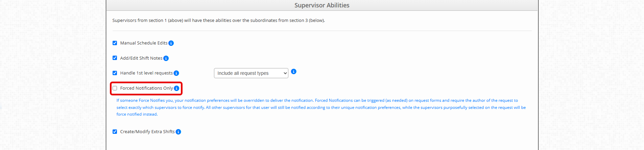Uncheck the Manual Schedule Edits checkbox
This screenshot has height=150, width=644.
pos(115,43)
